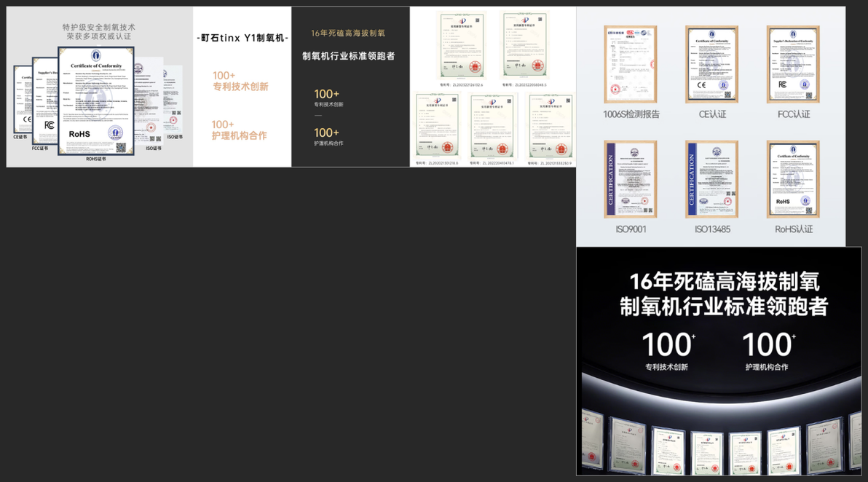This screenshot has height=482, width=868.
Task: Click the large white headline 16年死磕高海拔制氧
Action: pyautogui.click(x=724, y=282)
